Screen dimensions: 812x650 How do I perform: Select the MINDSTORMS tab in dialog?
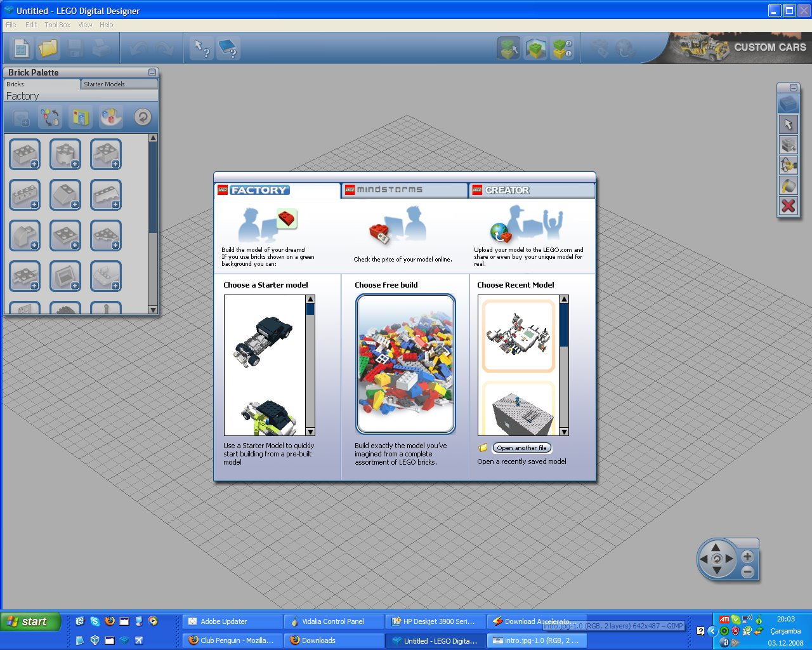(405, 190)
